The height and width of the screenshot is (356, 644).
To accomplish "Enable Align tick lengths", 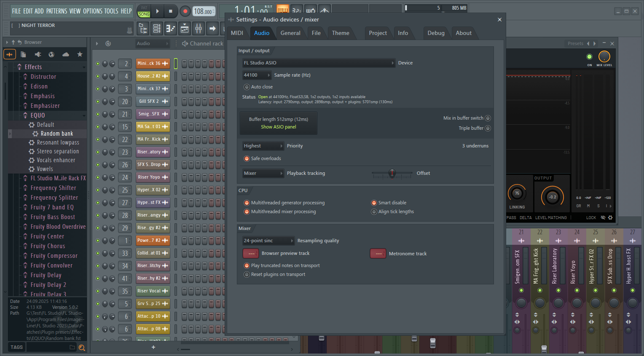I will 374,212.
